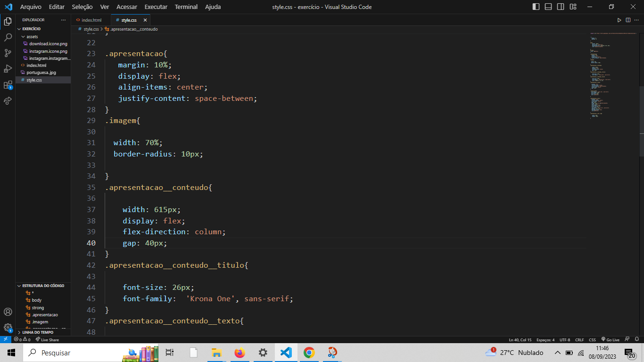This screenshot has width=644, height=362.
Task: Open notifications bell in status bar
Action: (x=637, y=339)
